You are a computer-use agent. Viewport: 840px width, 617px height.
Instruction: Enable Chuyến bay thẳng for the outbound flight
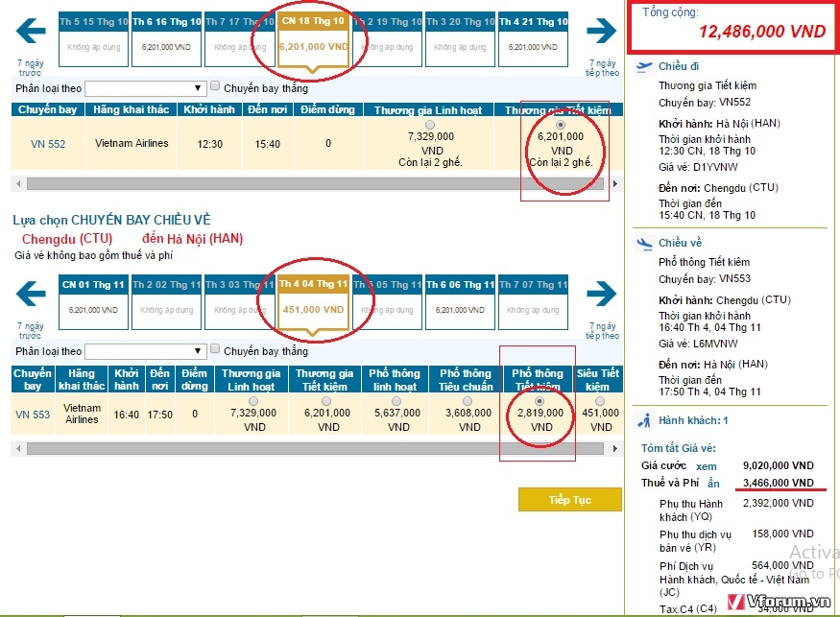coord(215,85)
